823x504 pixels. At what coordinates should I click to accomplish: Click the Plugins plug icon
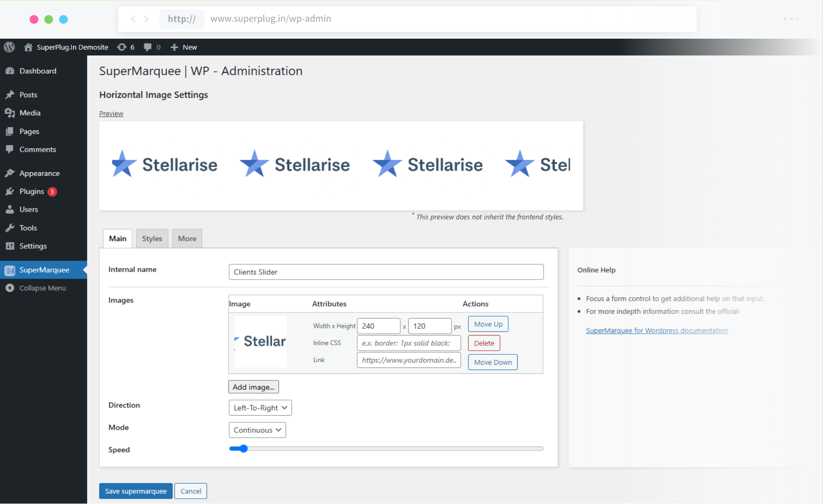click(x=10, y=192)
